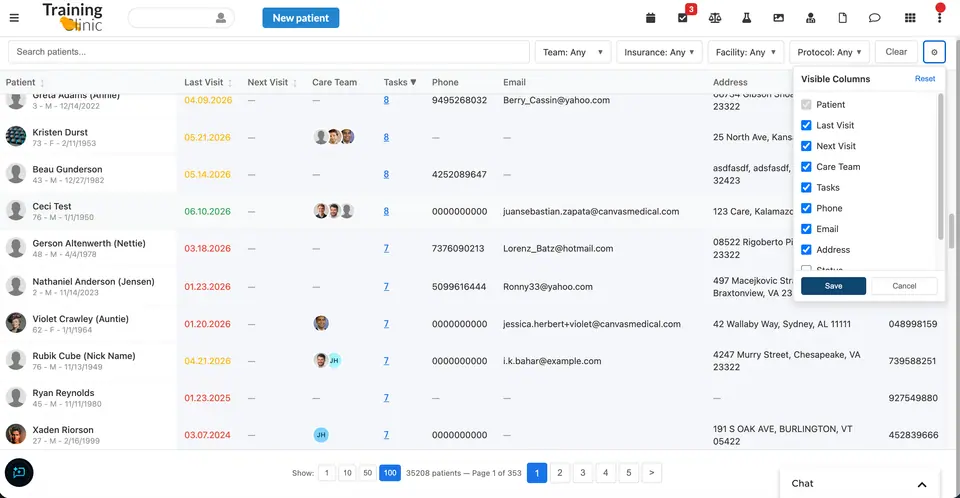Click the patient table vertical scrollbar
Screen dimensions: 960x498
coord(951,231)
